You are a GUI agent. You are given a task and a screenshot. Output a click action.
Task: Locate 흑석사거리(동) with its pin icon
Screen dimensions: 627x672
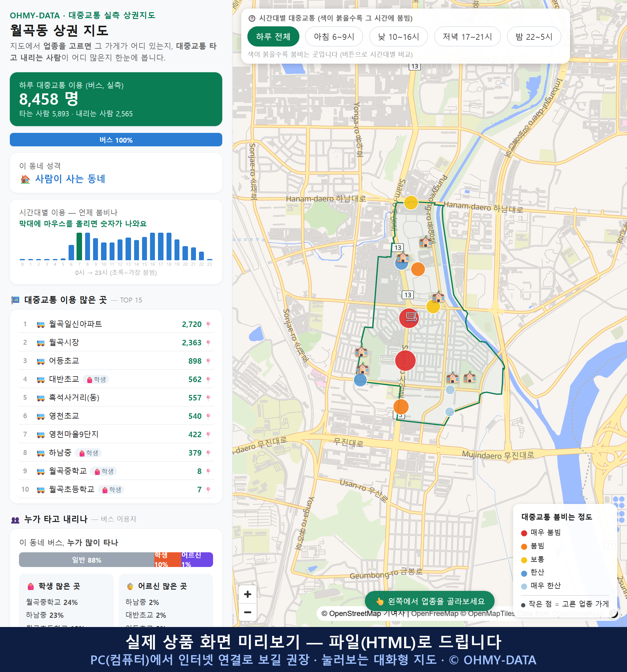[x=208, y=397]
